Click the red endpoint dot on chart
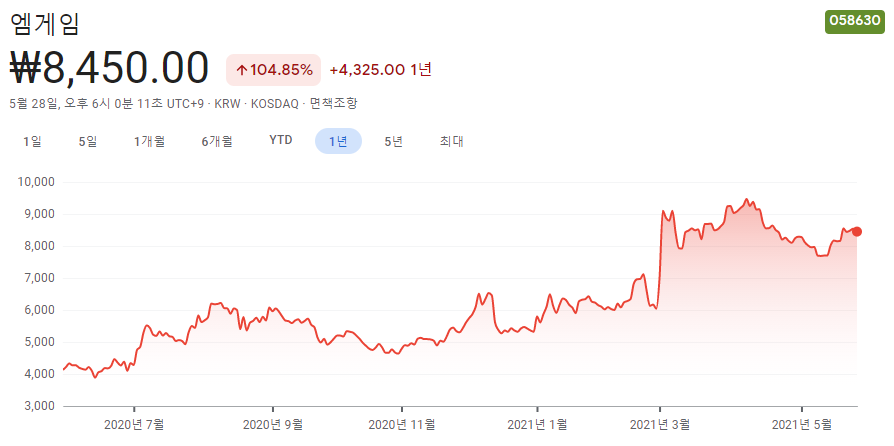This screenshot has height=446, width=894. (x=856, y=232)
